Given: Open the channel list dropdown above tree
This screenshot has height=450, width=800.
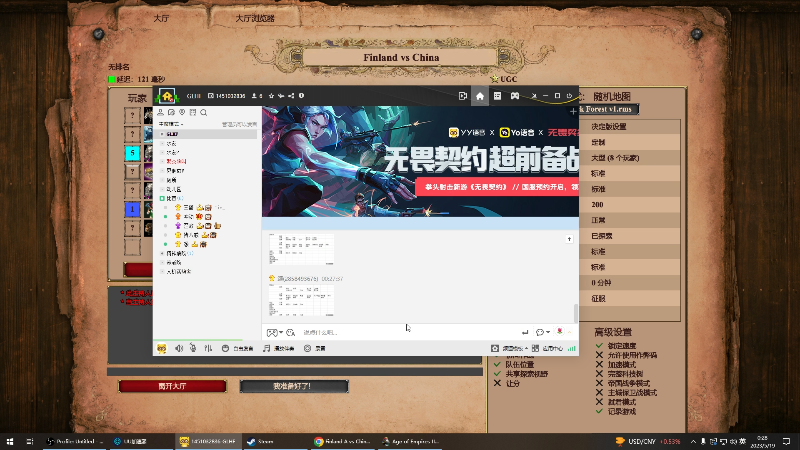Looking at the screenshot, I should pos(170,124).
